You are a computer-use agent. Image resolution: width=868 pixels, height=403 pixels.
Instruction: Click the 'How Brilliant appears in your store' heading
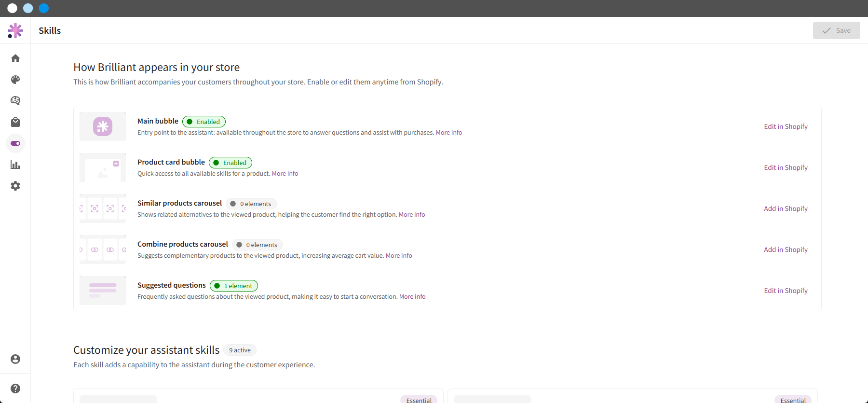tap(157, 67)
